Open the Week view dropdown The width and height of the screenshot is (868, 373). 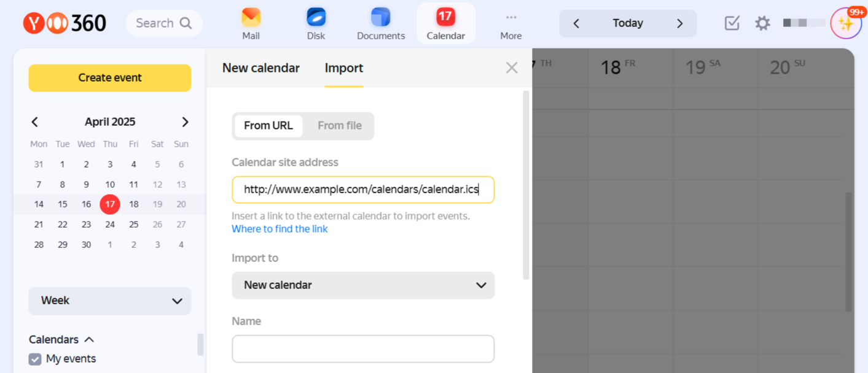point(110,301)
